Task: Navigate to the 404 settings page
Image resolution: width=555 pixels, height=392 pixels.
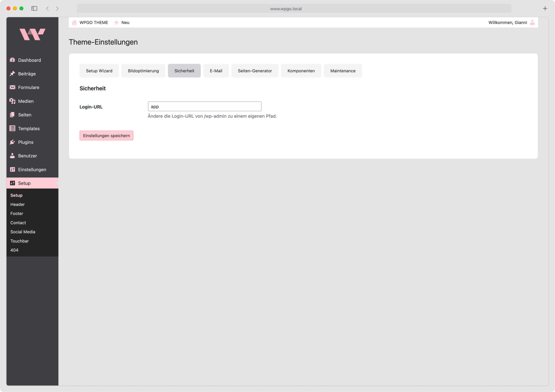Action: tap(14, 250)
